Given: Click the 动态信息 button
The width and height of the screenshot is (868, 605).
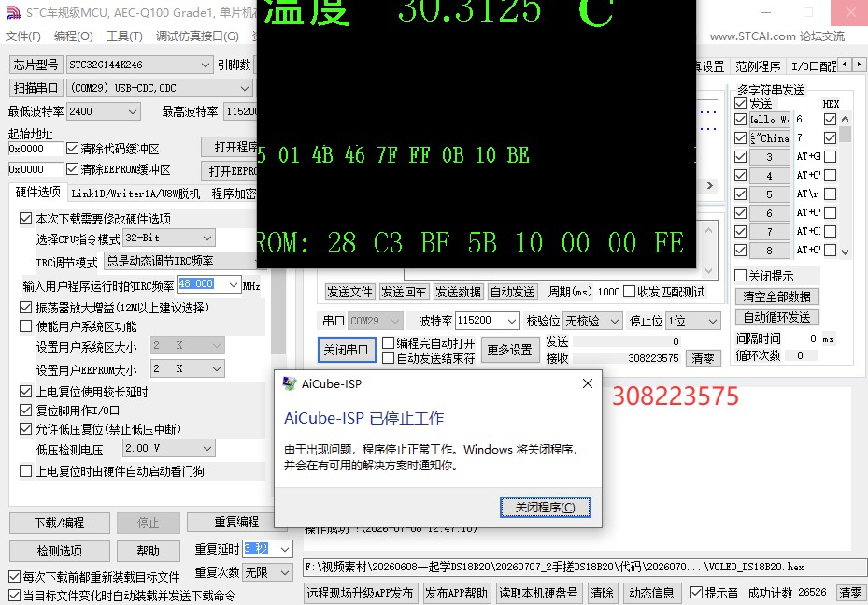Looking at the screenshot, I should [x=651, y=593].
